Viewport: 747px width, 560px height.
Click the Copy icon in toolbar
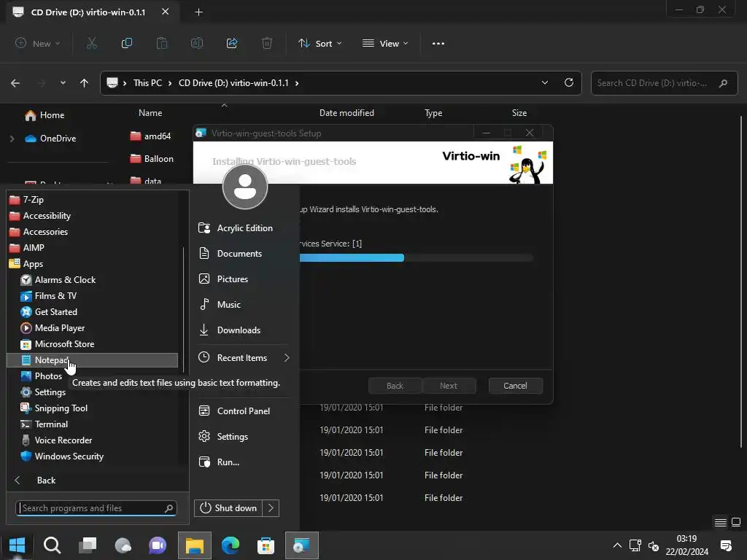[127, 43]
